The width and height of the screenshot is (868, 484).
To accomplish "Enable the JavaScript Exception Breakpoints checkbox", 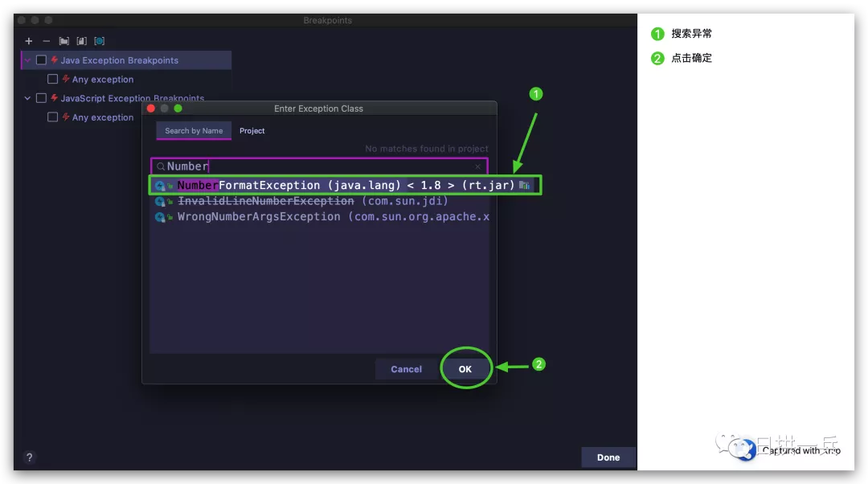I will 41,97.
